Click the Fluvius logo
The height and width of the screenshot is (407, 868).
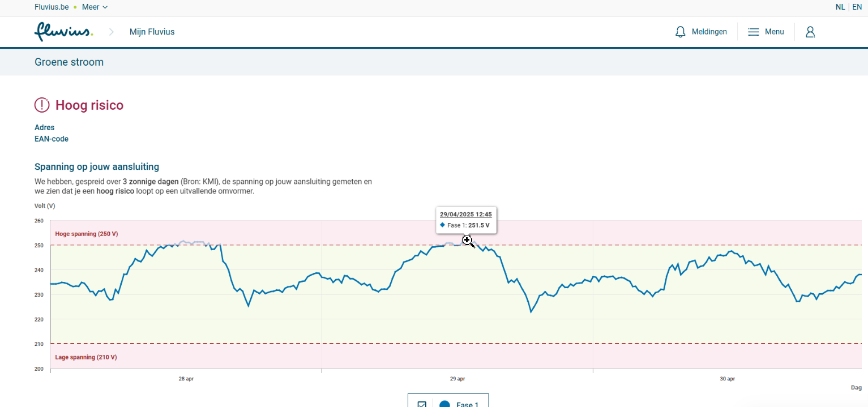click(63, 32)
